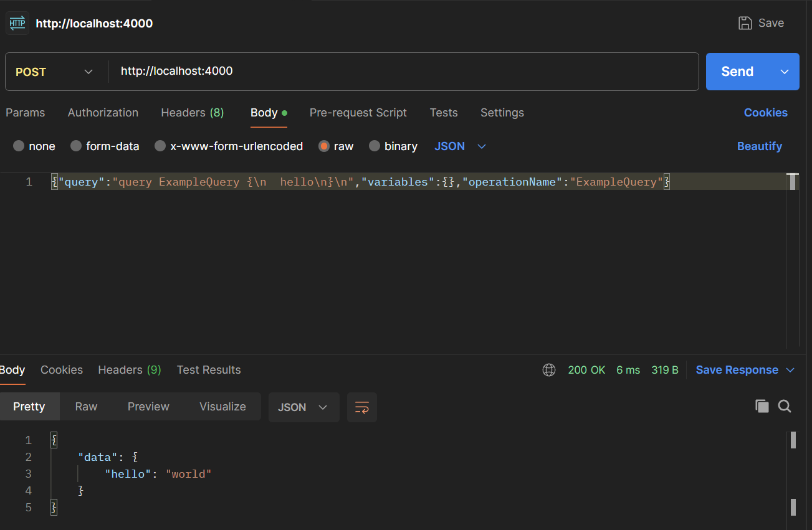Select x-www-form-urlencoded body type
The image size is (812, 530).
tap(160, 146)
